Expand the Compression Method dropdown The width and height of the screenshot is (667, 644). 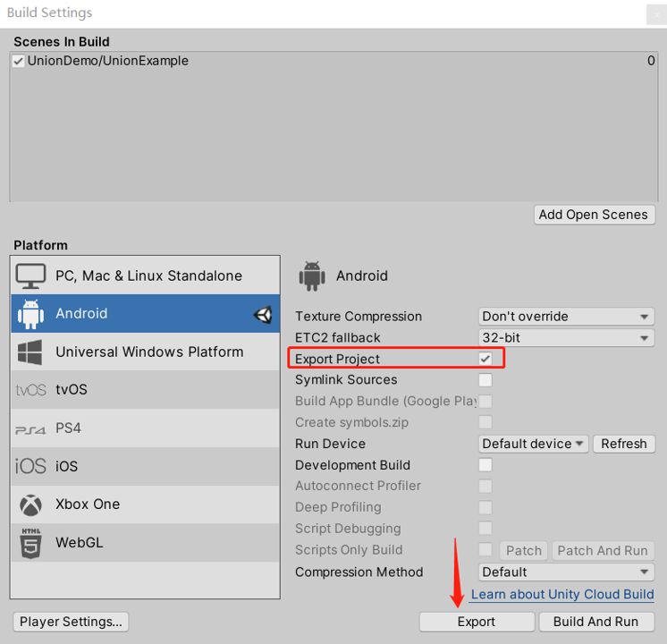(566, 572)
